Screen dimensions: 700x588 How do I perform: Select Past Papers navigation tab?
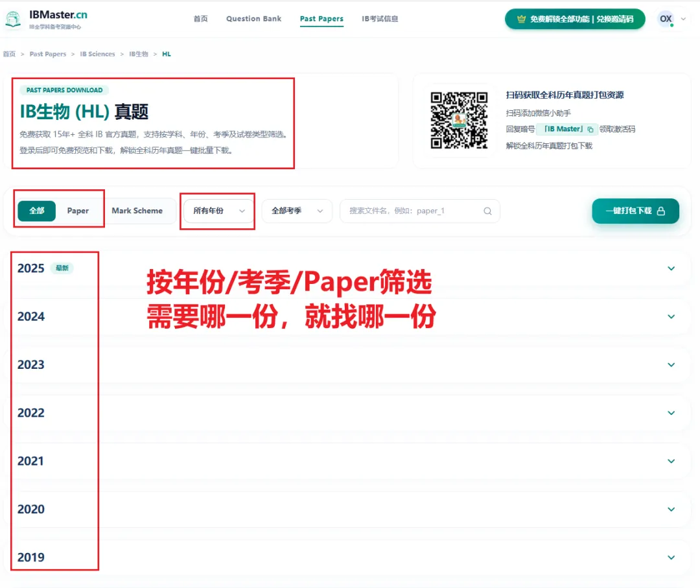[x=321, y=19]
